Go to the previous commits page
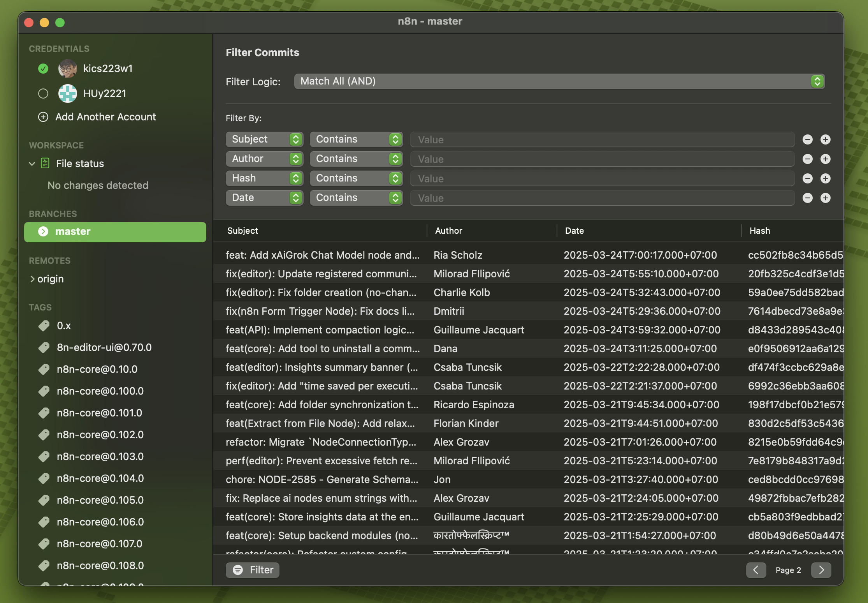 (x=756, y=570)
